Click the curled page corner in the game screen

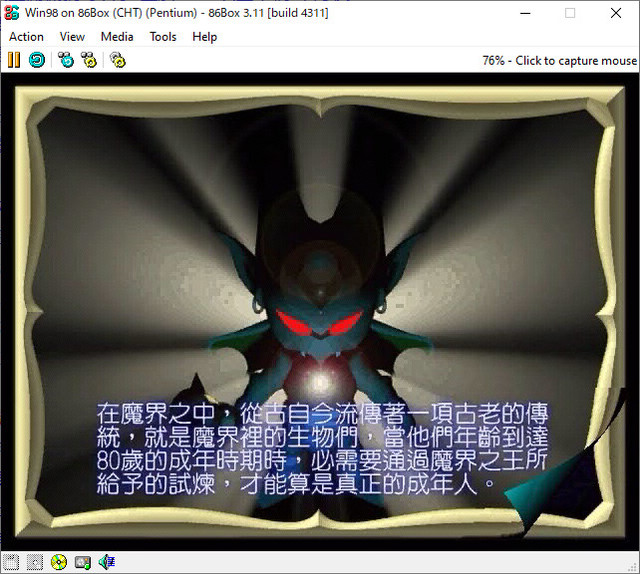click(567, 461)
